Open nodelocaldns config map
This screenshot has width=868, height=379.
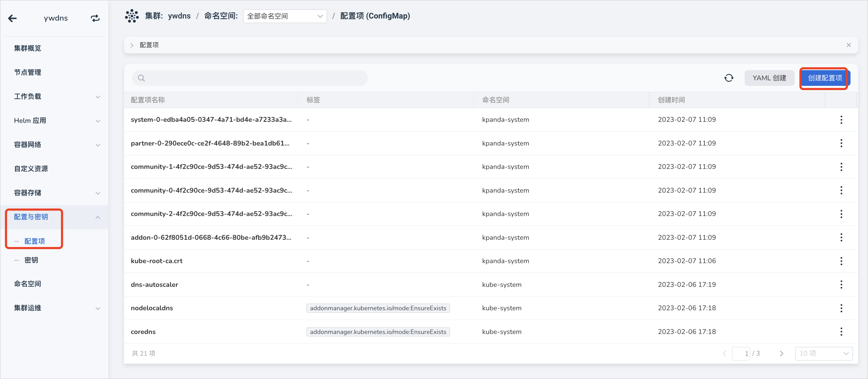[x=152, y=308]
